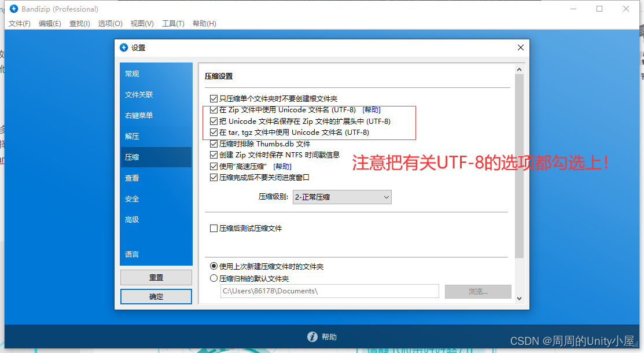Close the Bandizip main window
Viewport: 644px width, 353px height.
[x=626, y=9]
